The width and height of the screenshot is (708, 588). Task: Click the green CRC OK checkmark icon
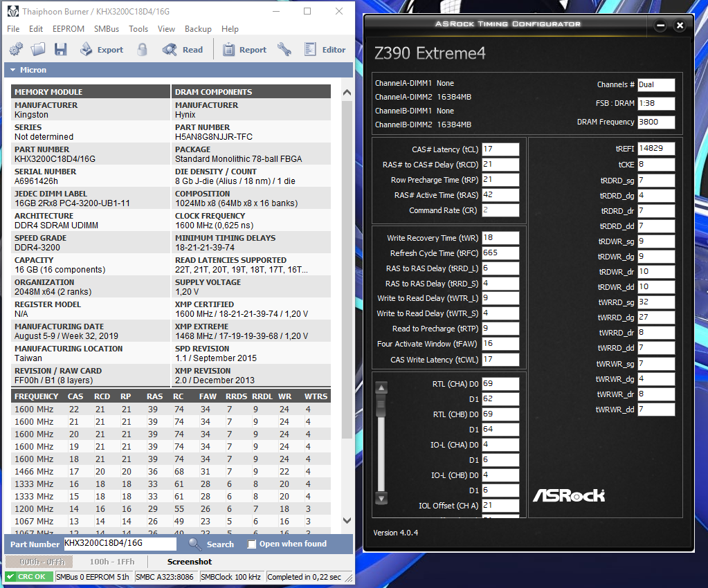[10, 577]
